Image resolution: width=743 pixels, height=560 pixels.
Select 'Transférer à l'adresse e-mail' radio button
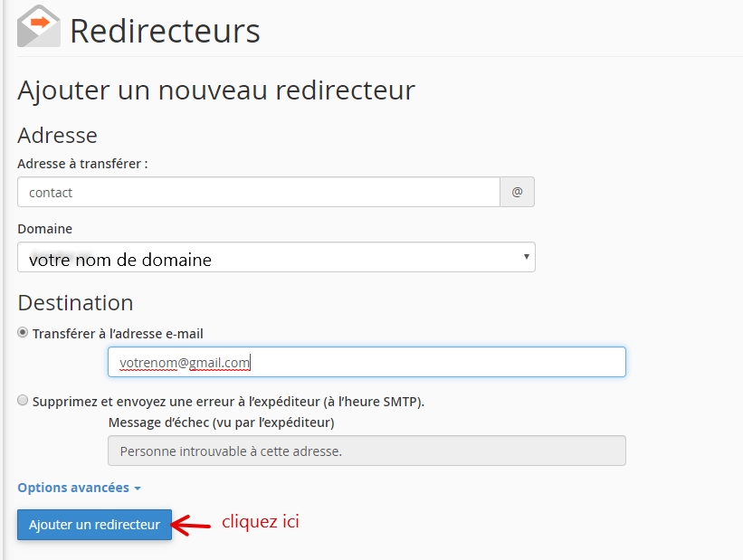23,333
